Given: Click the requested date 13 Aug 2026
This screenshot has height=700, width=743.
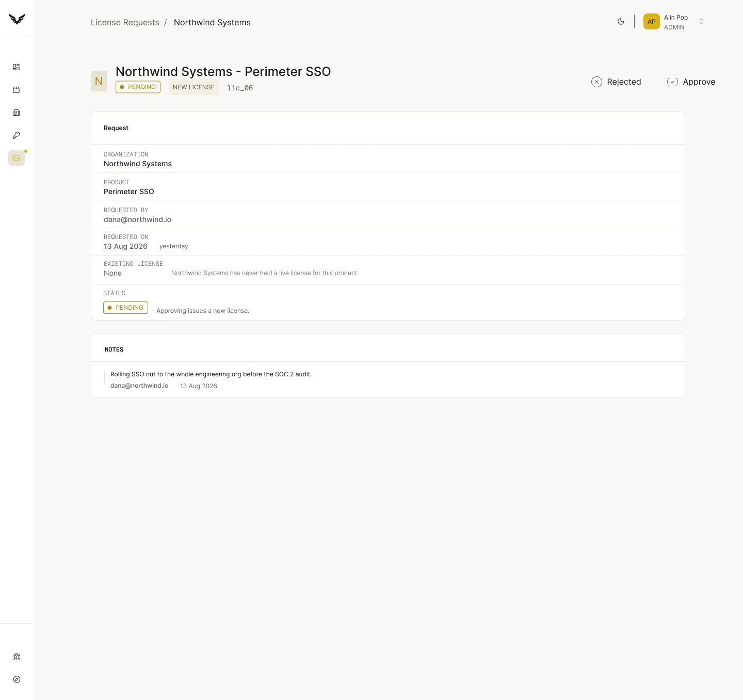Looking at the screenshot, I should coord(125,246).
